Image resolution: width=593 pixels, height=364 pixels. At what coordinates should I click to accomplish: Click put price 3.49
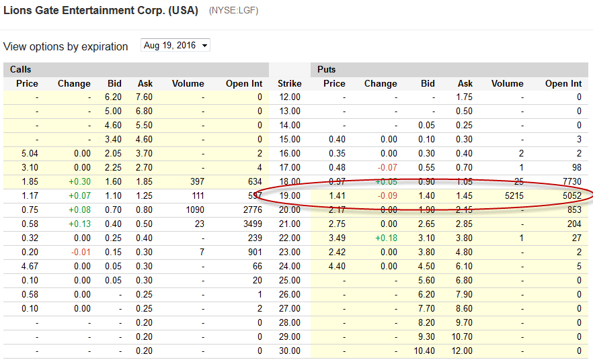point(337,238)
